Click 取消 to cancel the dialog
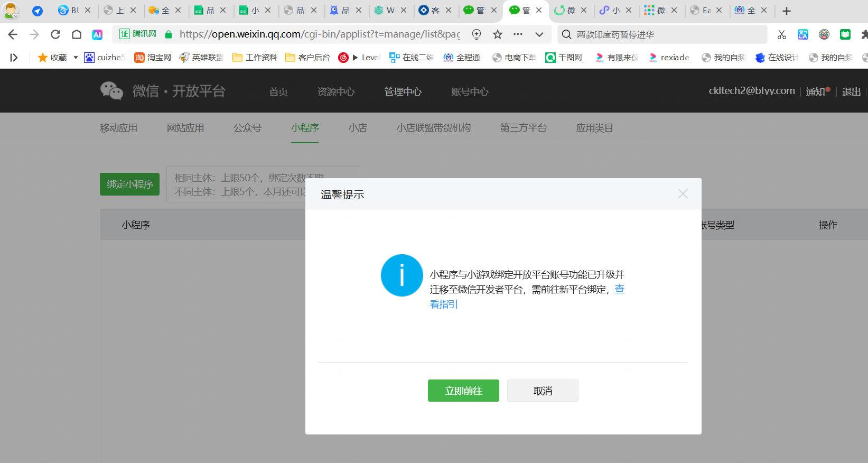Viewport: 868px width, 463px height. pyautogui.click(x=543, y=391)
